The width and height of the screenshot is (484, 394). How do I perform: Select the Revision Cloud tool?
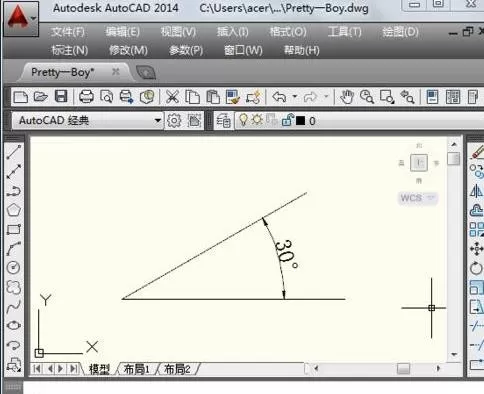click(14, 287)
